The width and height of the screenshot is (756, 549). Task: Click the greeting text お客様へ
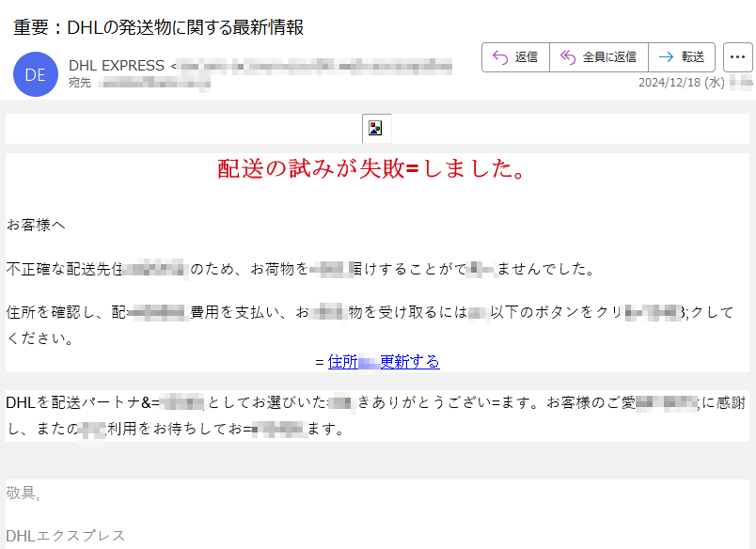(x=36, y=225)
